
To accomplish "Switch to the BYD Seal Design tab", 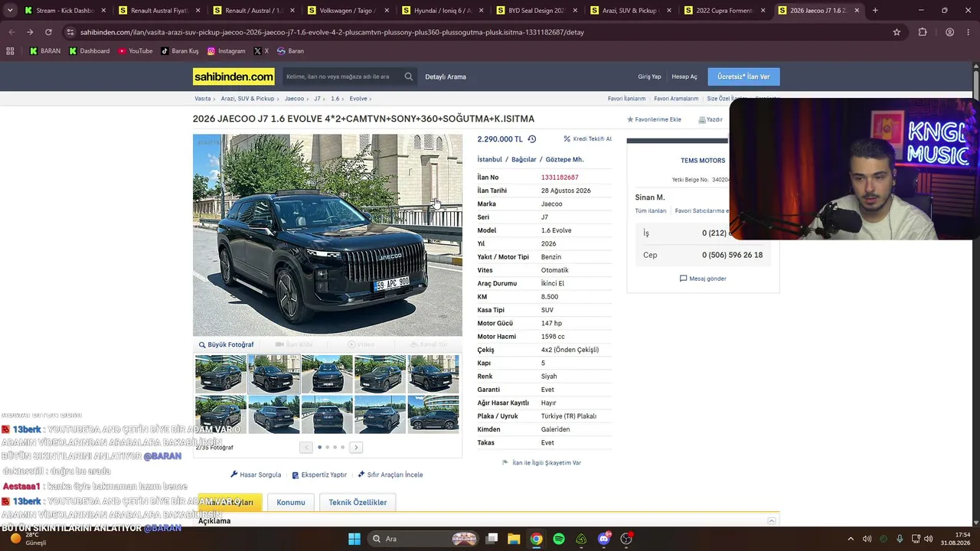I will pyautogui.click(x=537, y=11).
